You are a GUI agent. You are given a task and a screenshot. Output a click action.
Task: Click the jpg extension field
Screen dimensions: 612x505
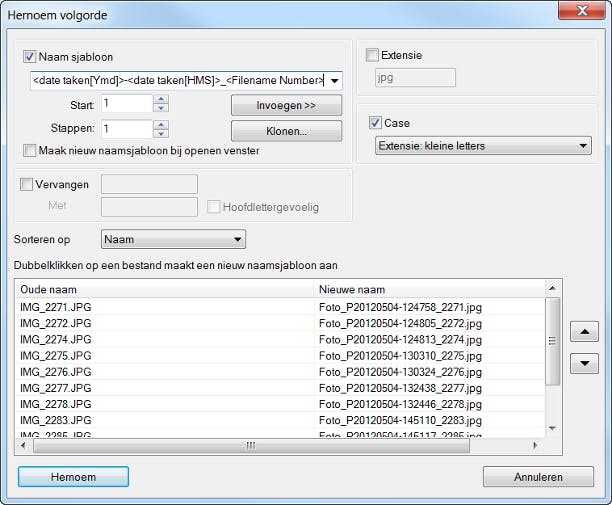[x=415, y=78]
